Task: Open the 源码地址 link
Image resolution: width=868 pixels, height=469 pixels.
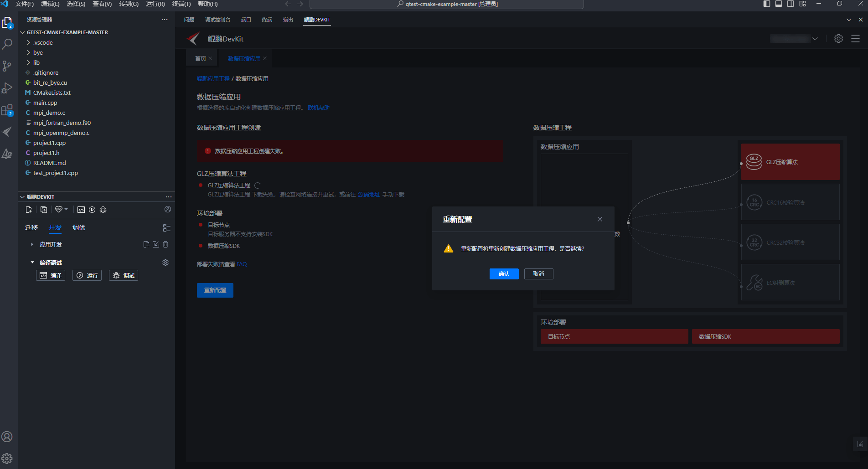Action: point(369,195)
